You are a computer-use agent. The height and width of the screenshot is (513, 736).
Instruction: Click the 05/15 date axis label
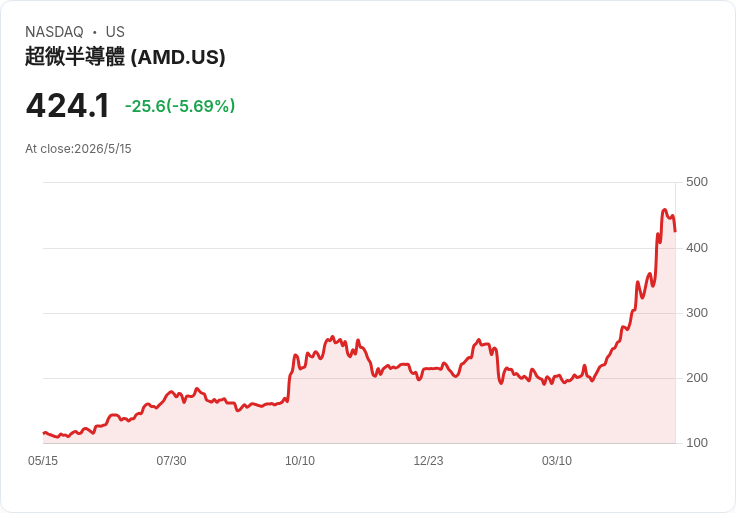tap(43, 460)
